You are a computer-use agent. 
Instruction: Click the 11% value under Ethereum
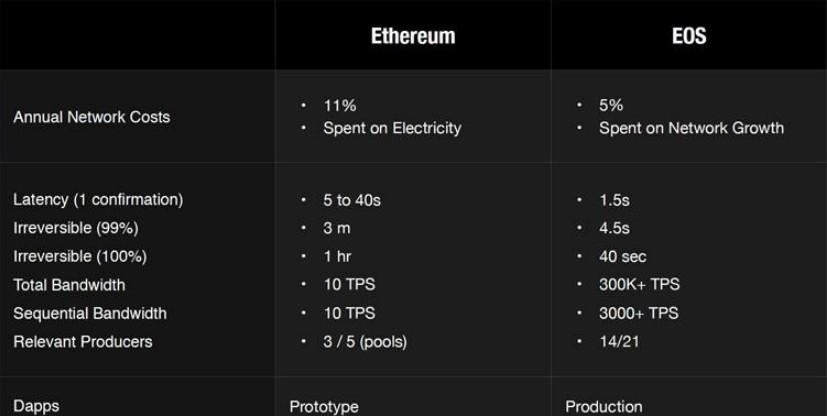click(340, 105)
